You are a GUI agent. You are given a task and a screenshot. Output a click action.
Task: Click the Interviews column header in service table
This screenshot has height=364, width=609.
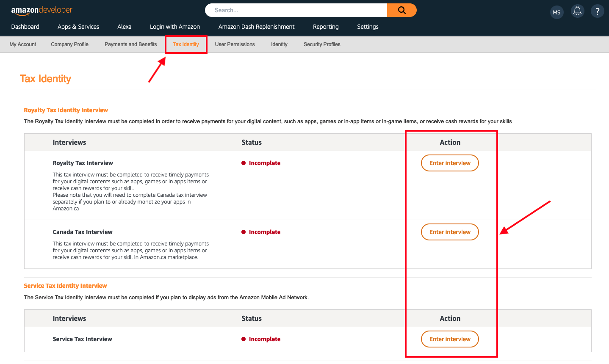(69, 319)
